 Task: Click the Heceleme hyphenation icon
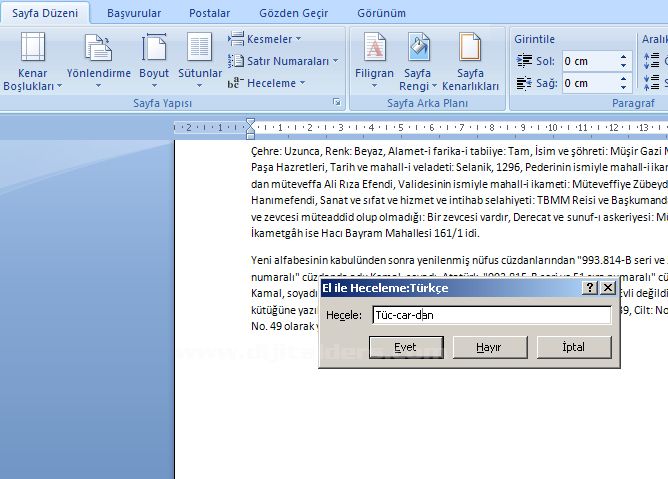pos(236,83)
